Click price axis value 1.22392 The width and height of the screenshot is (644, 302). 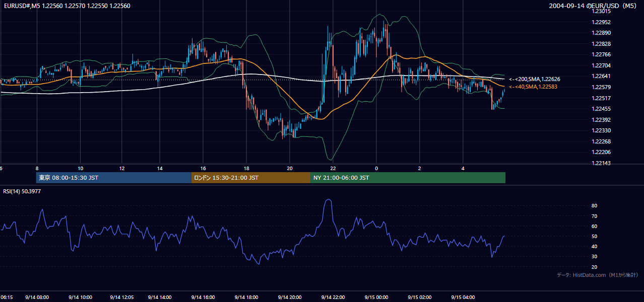tap(601, 120)
